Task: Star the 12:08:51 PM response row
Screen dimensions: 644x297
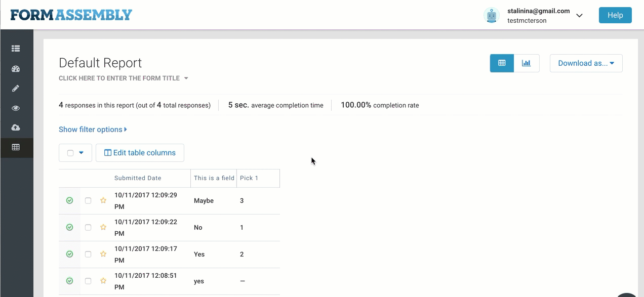Action: [103, 281]
